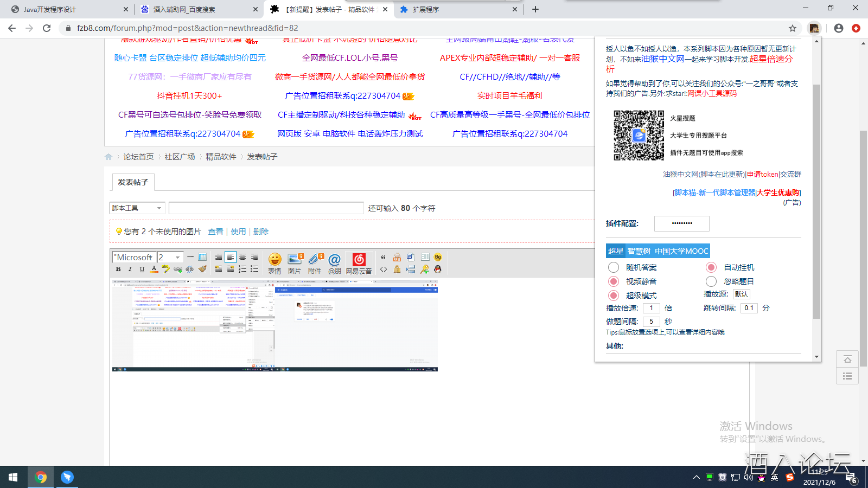The width and height of the screenshot is (868, 488).
Task: Open the 脚本工具 category dropdown
Action: click(x=137, y=208)
